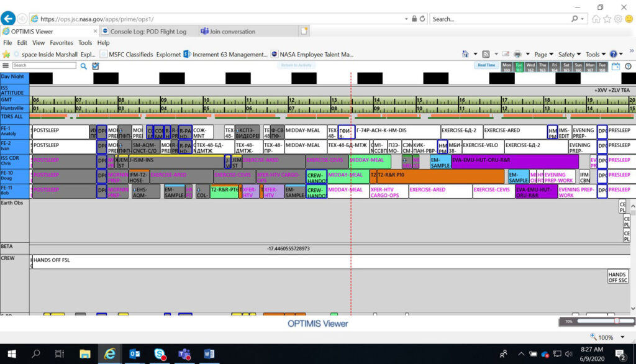Select the Sat 165 day button
Image resolution: width=636 pixels, height=364 pixels.
(x=565, y=66)
